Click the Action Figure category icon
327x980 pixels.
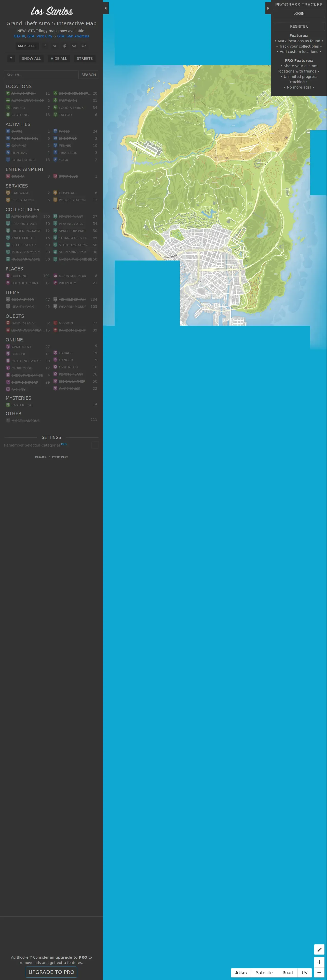(8, 217)
